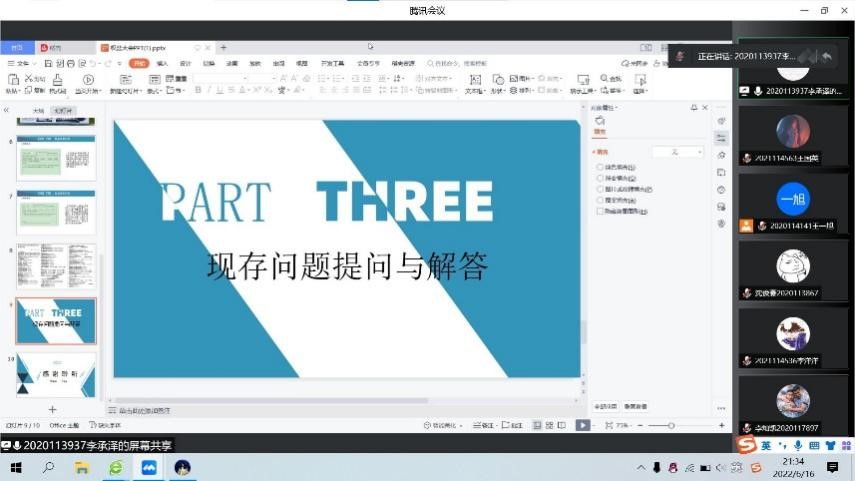Image resolution: width=855 pixels, height=481 pixels.
Task: Select the gradient fill radio option
Action: [x=600, y=178]
